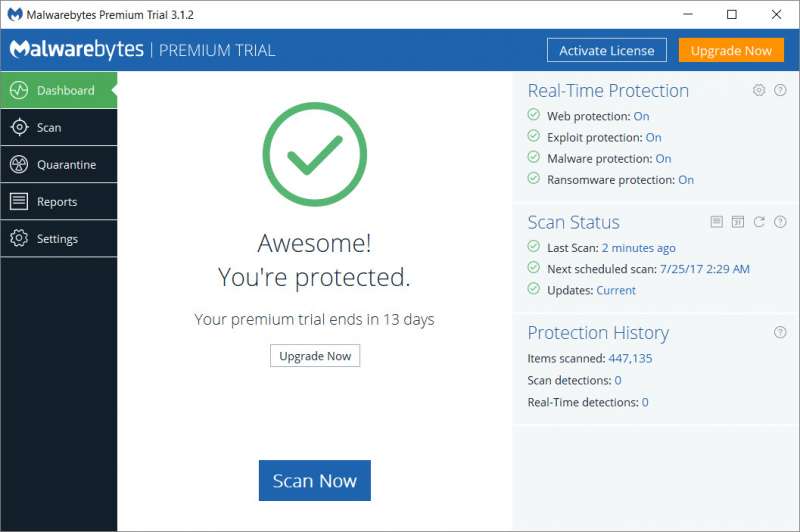This screenshot has width=800, height=532.
Task: Click help icon beside Real-Time Protection
Action: (780, 90)
